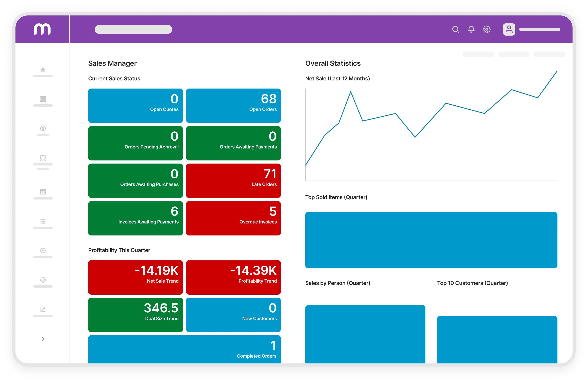Open Orders Awaiting Purchases tile
The height and width of the screenshot is (382, 588).
135,181
